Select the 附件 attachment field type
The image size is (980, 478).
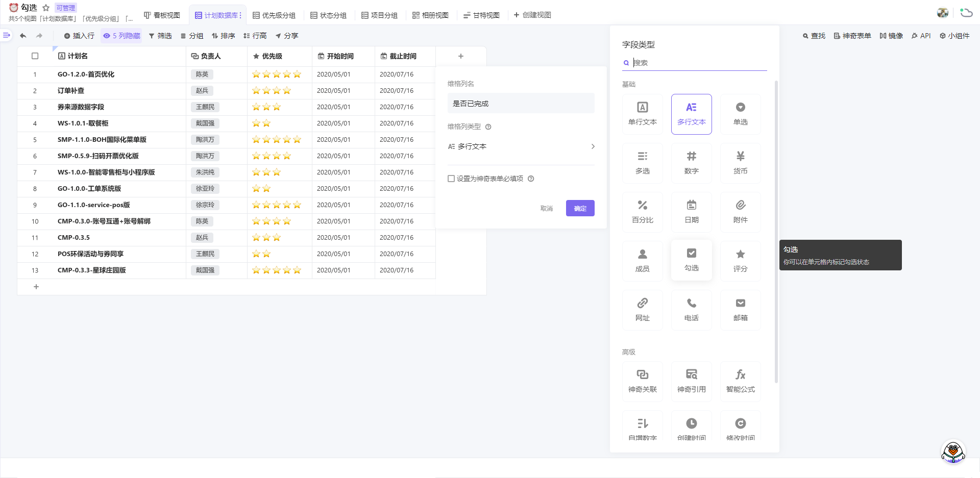click(x=740, y=212)
